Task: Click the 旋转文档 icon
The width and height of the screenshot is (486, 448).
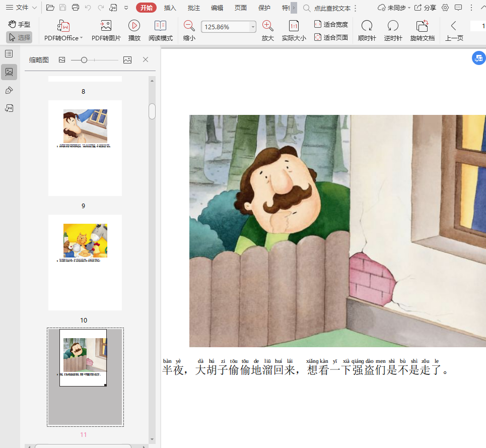Action: coord(422,26)
